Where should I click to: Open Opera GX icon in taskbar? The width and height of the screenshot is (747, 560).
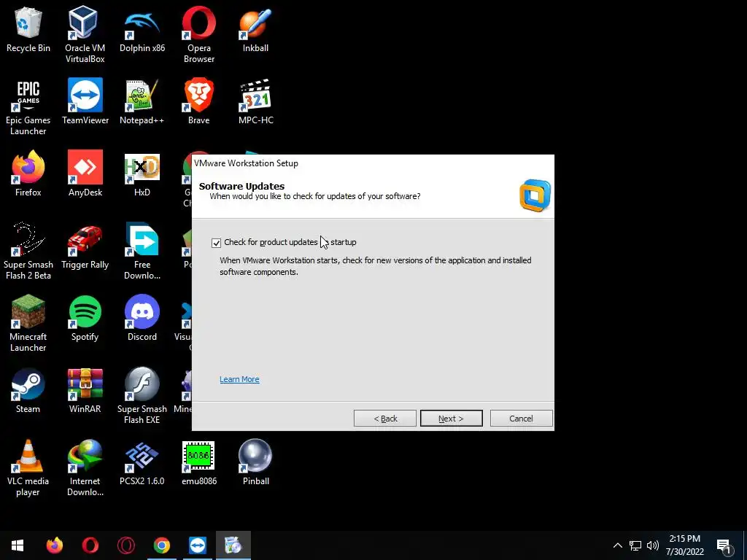click(125, 545)
